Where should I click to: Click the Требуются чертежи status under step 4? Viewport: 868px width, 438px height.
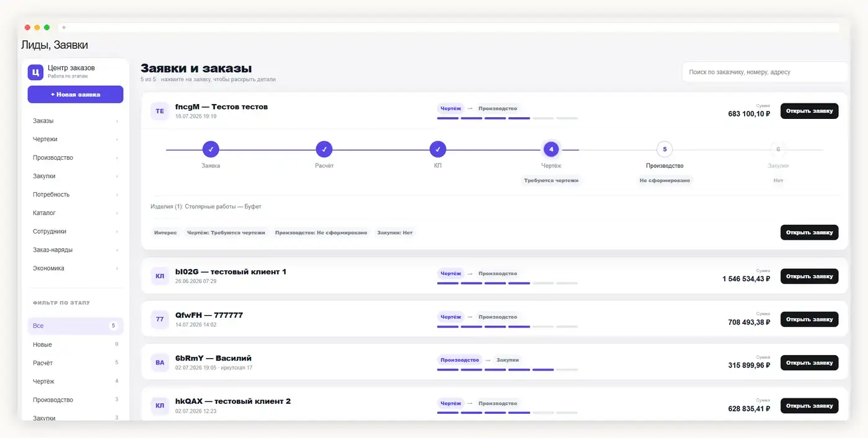pos(551,180)
